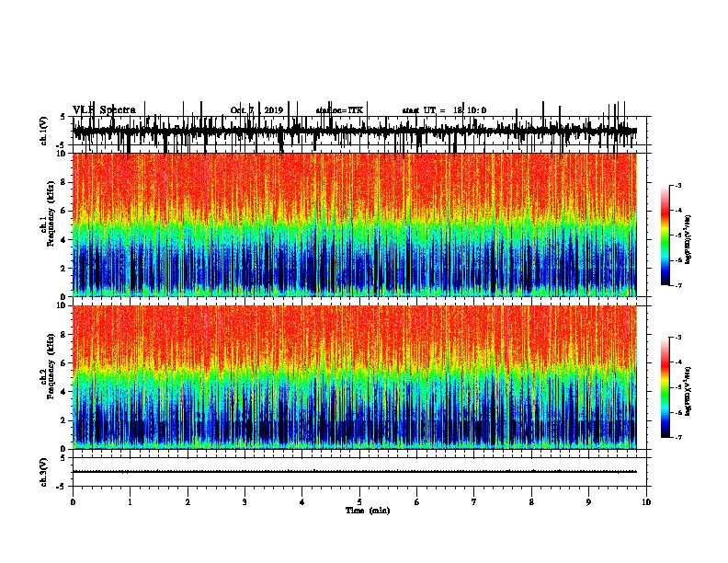Click the "VLF Spectra" plot title
Screen dimensions: 728x563
(104, 110)
